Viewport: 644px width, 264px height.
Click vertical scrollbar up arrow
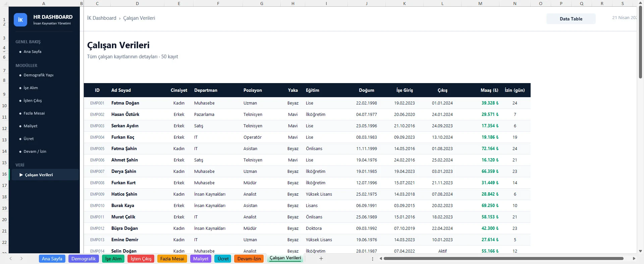(x=640, y=3)
